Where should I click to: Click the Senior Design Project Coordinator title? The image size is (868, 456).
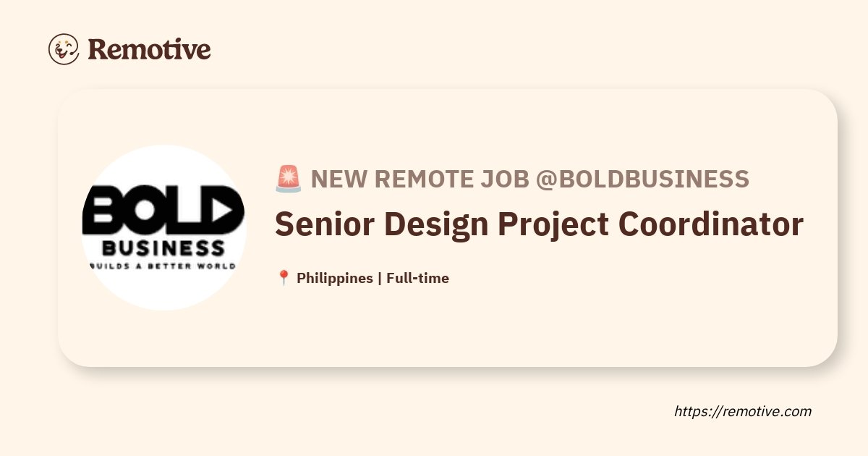click(539, 225)
